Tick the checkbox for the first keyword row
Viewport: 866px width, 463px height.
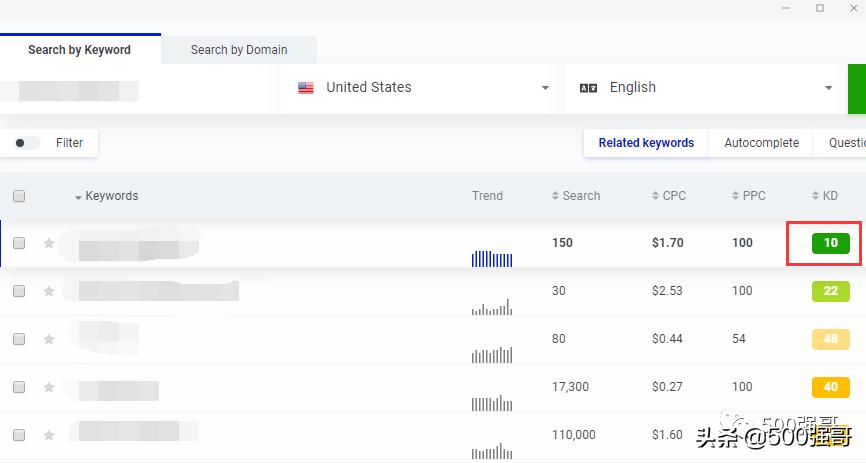coord(19,243)
